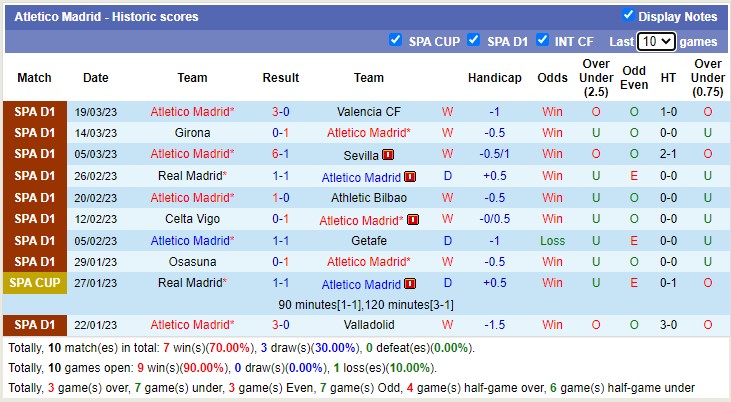731x402 pixels.
Task: Click the Girona team link
Action: [x=192, y=133]
